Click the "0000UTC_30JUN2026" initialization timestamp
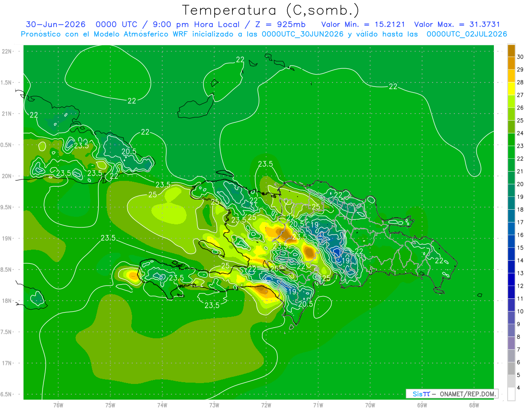Image resolution: width=532 pixels, height=411 pixels. tap(303, 34)
